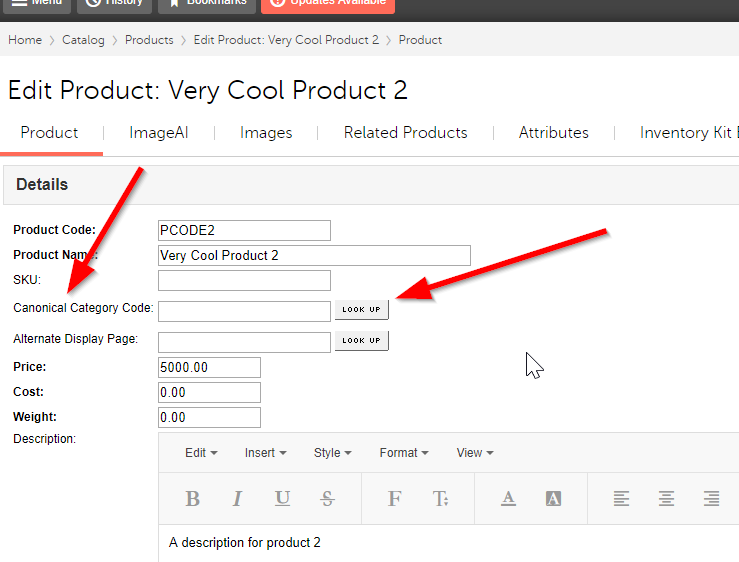Click the Updates Available button
The image size is (739, 562).
click(328, 3)
